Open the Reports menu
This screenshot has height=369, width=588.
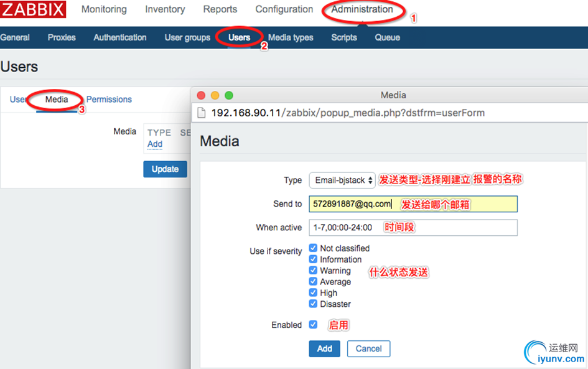[220, 9]
